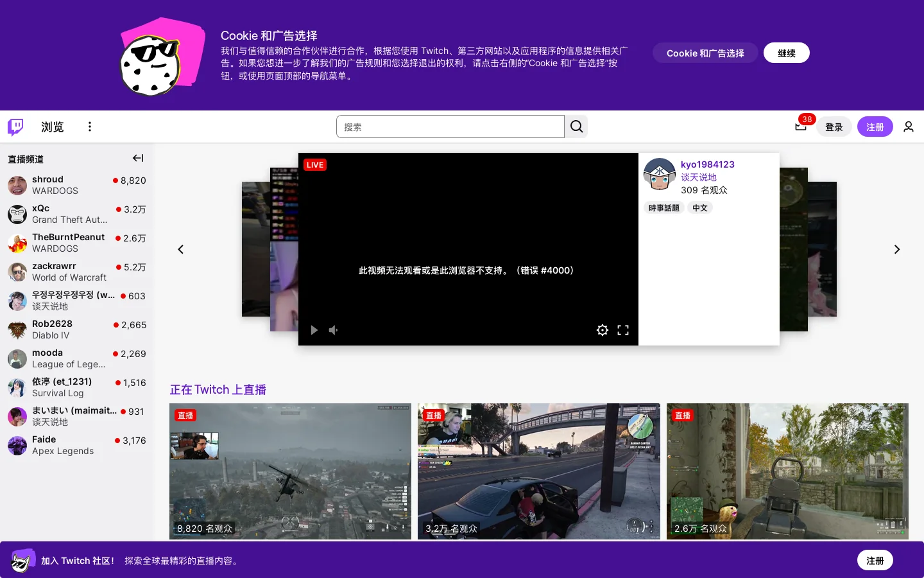
Task: Open Faide Apex Legends entry
Action: 77,445
